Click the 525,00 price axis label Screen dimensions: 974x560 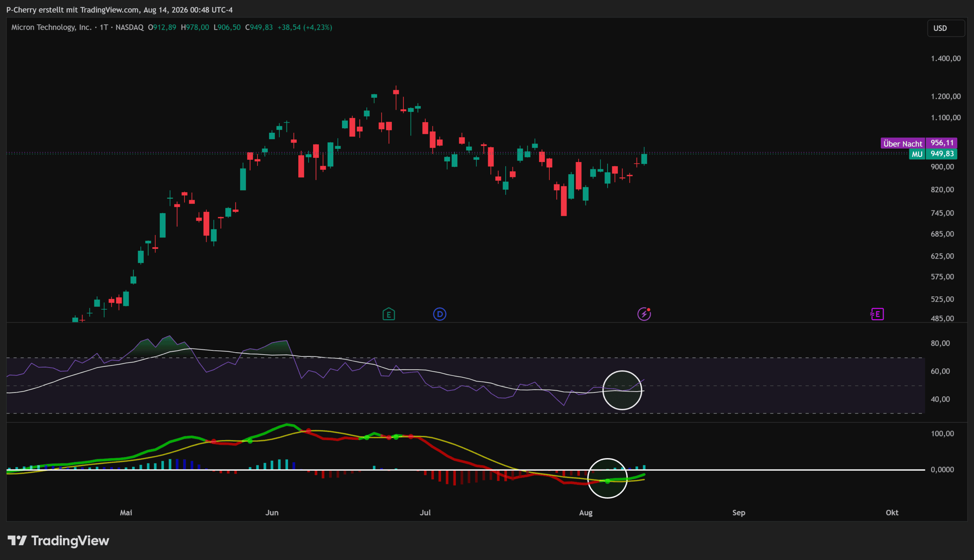(x=942, y=299)
